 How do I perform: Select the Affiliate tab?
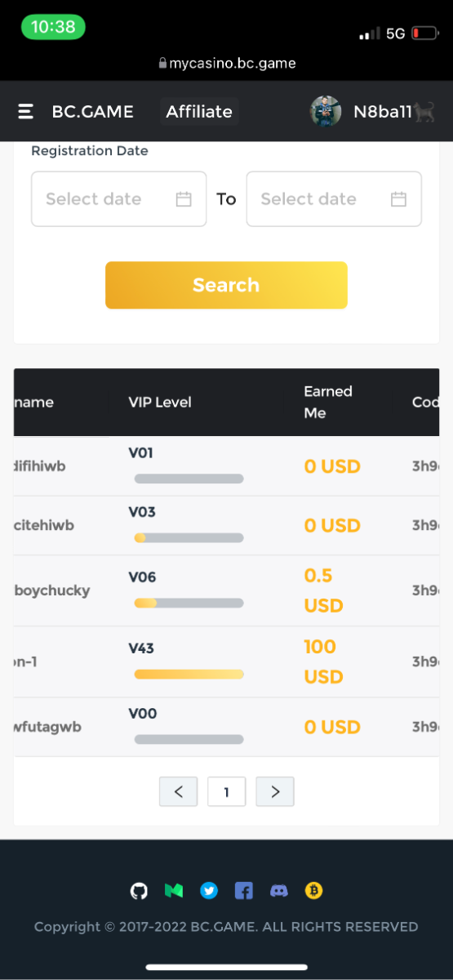199,112
